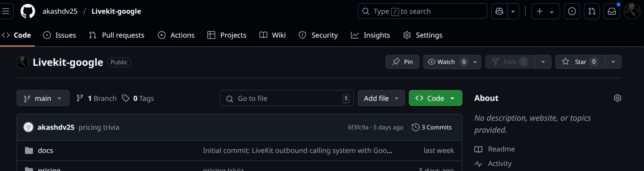Screen dimensions: 644x171
Task: View the 3 Commits history
Action: tap(432, 127)
